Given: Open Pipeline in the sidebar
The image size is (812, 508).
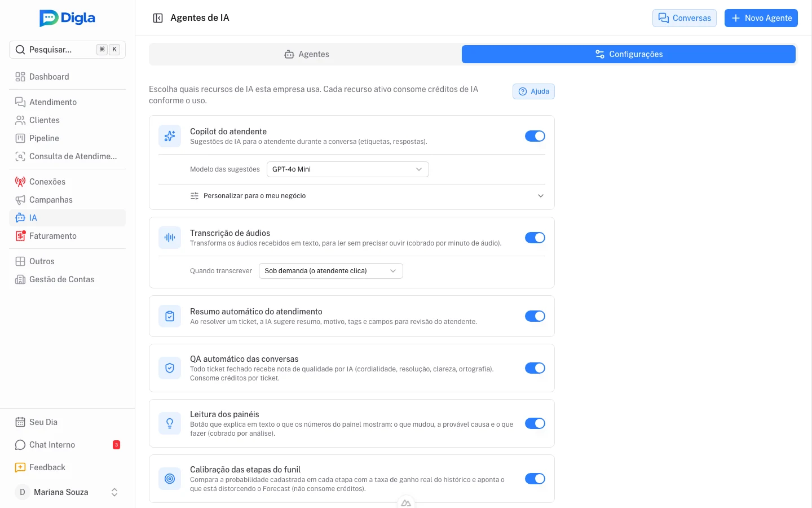Looking at the screenshot, I should click(67, 138).
